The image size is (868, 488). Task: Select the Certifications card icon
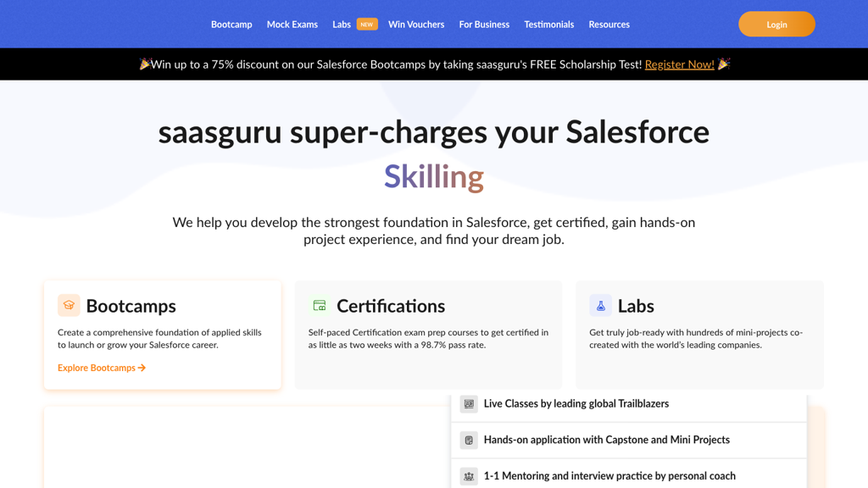319,305
